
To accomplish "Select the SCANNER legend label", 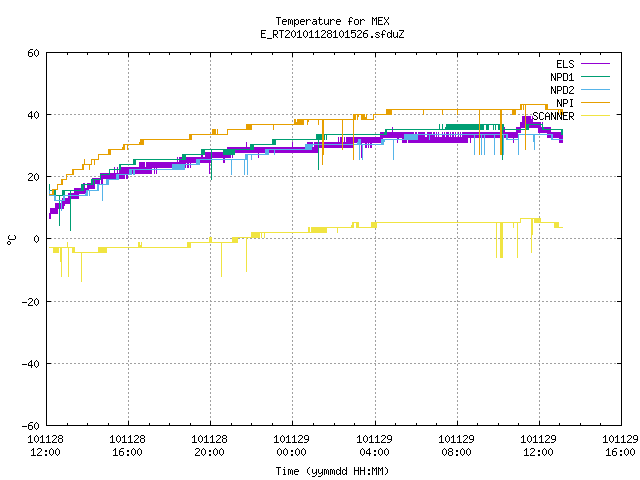I will [x=553, y=116].
